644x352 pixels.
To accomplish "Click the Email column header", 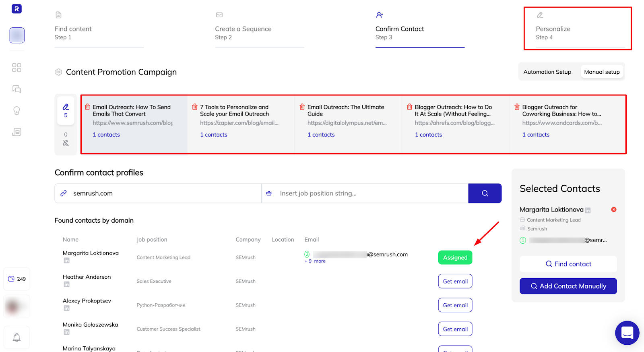I will pyautogui.click(x=312, y=240).
